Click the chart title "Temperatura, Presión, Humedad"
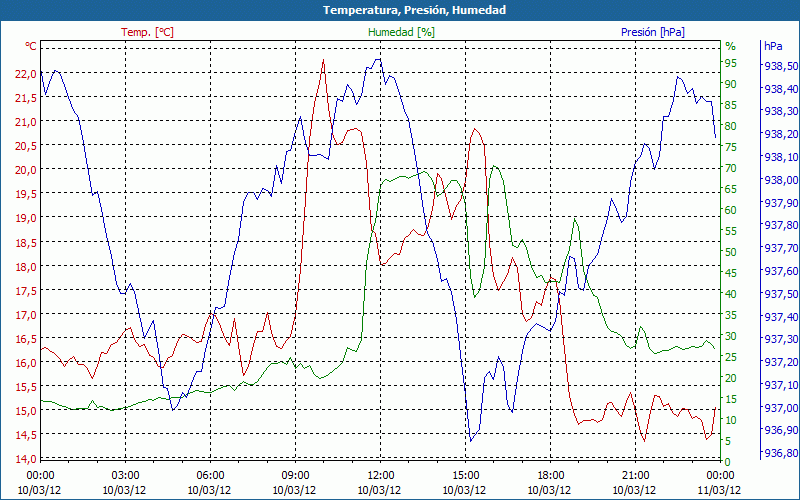Viewport: 800px width, 500px height. 414,10
